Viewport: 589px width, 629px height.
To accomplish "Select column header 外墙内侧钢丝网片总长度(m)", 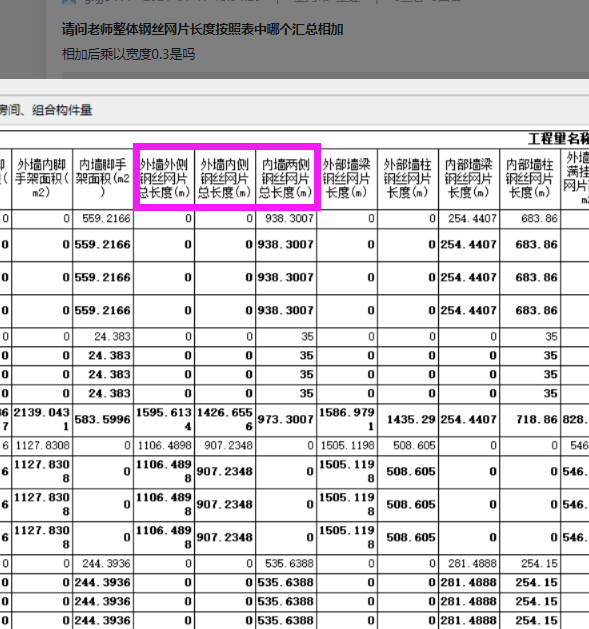I will click(225, 179).
